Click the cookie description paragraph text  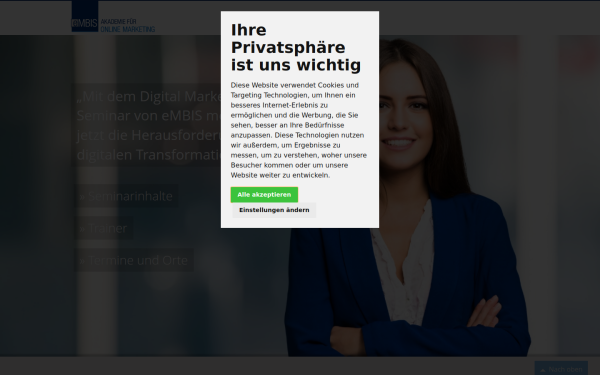[299, 130]
